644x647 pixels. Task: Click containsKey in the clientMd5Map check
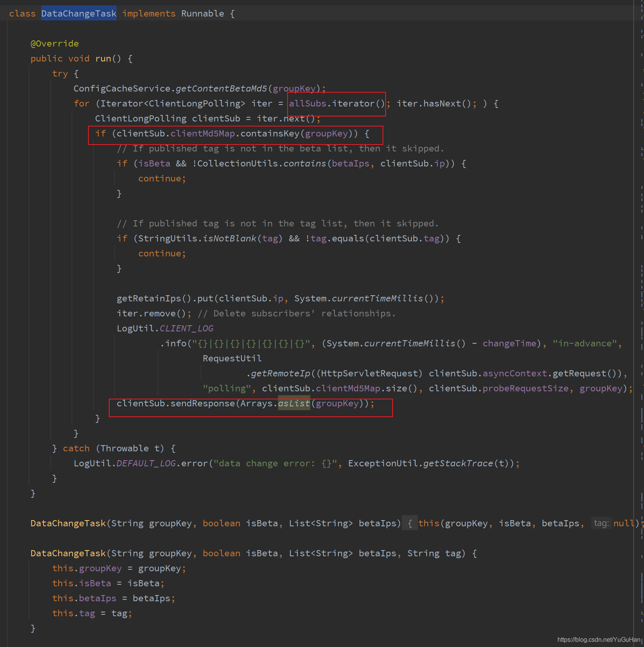[x=270, y=133]
